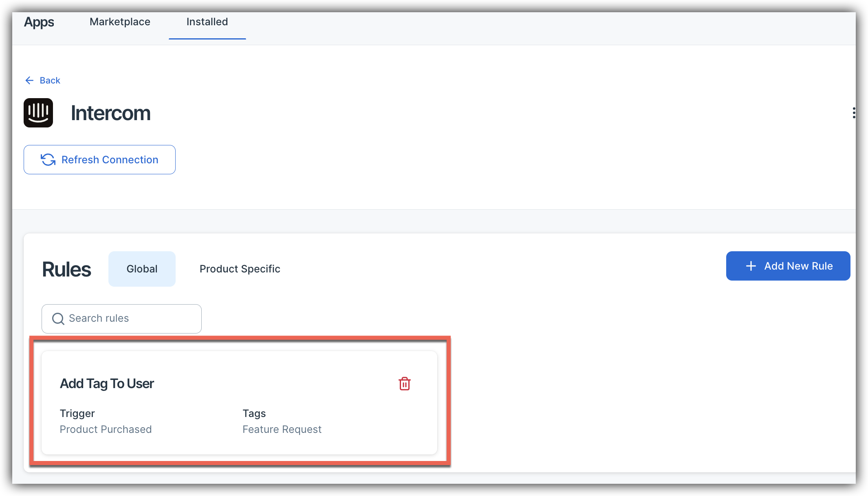Switch to the Marketplace tab

[120, 22]
